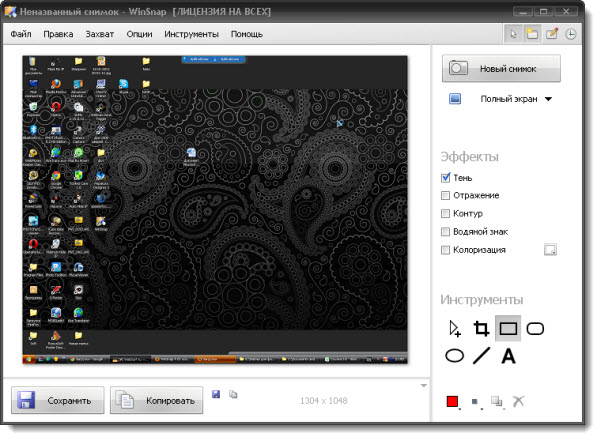Viewport: 600px width, 440px height.
Task: Enable the Водяной знак checkbox
Action: tap(446, 231)
